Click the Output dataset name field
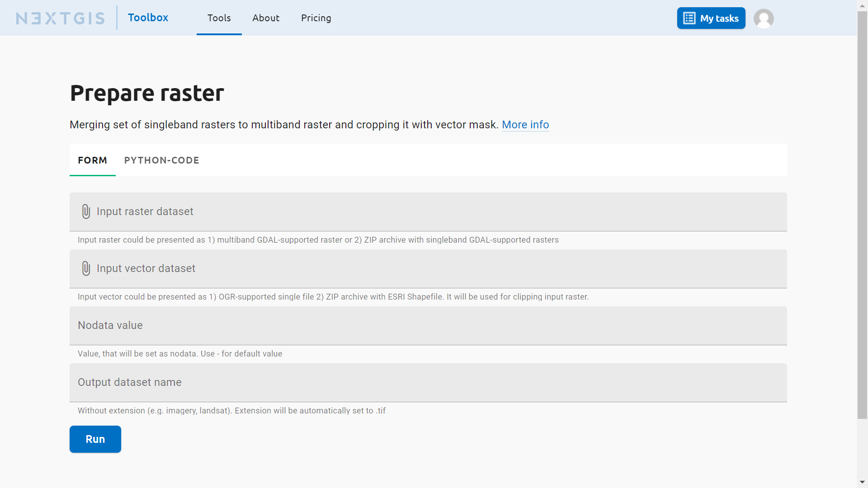 pyautogui.click(x=316, y=382)
